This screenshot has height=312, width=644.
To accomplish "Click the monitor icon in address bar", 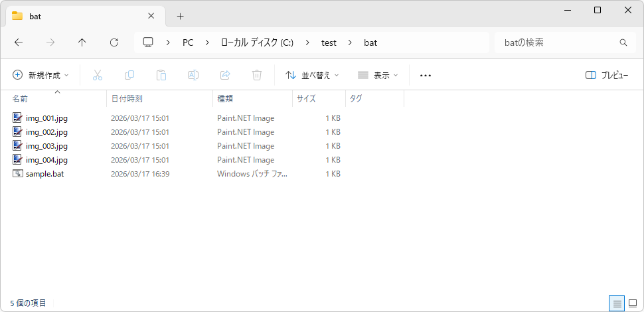I will click(x=148, y=42).
